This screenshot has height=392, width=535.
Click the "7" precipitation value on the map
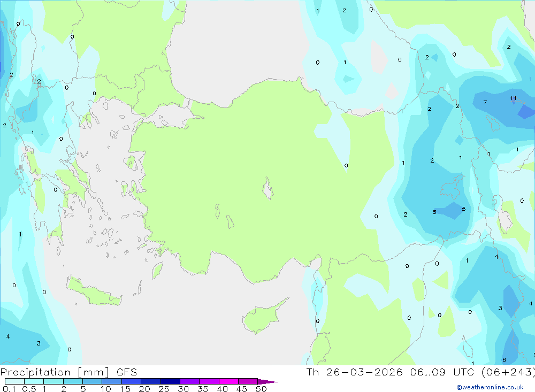(485, 102)
